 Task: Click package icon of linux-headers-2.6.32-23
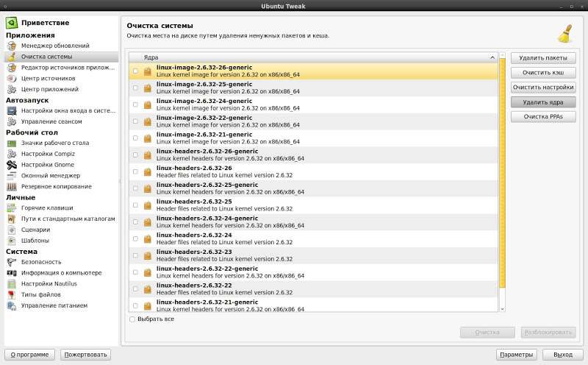point(148,256)
